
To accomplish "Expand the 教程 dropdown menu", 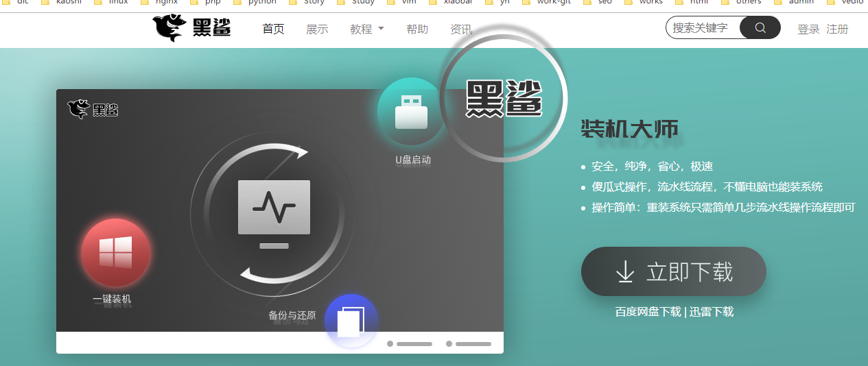I will pyautogui.click(x=367, y=29).
